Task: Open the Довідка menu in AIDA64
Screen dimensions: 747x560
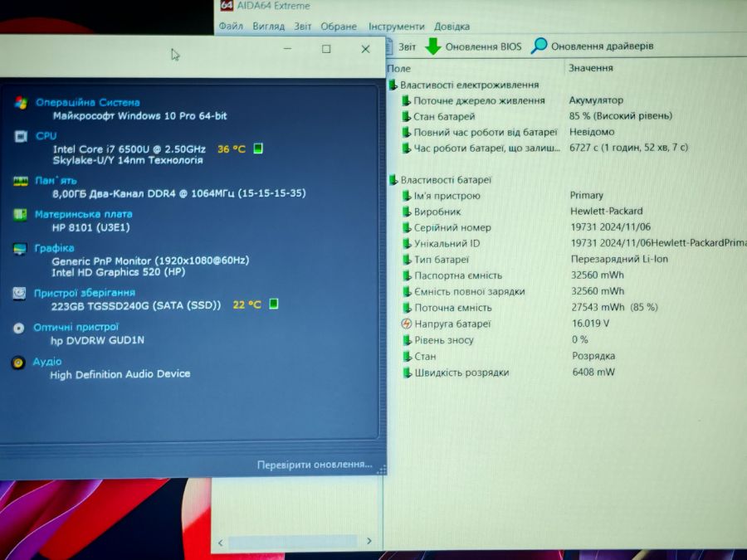Action: [452, 27]
